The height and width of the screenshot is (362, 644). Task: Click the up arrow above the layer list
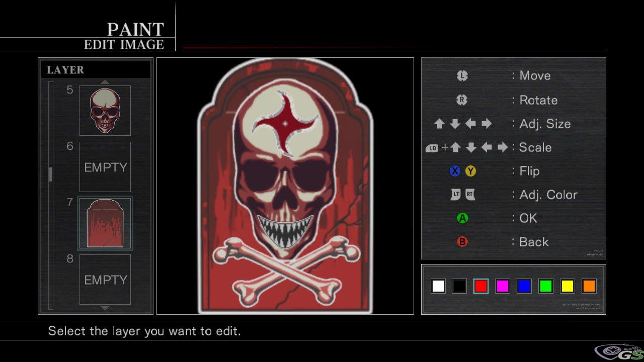[x=105, y=81]
